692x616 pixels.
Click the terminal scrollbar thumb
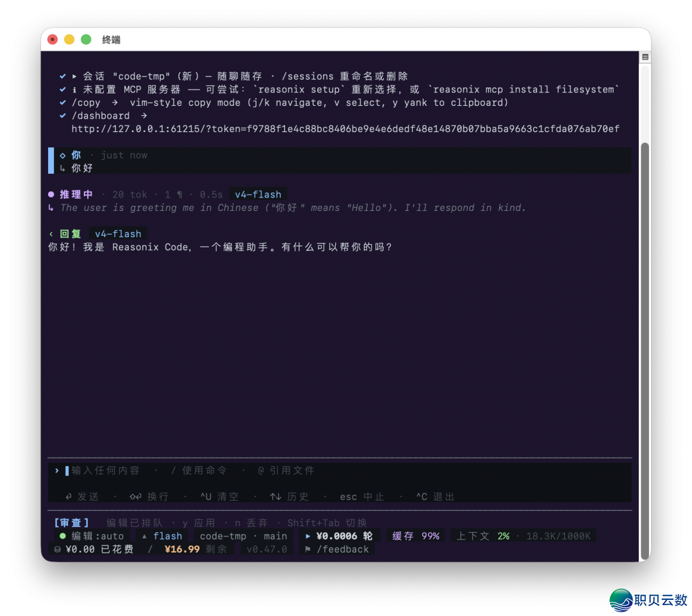click(x=645, y=351)
